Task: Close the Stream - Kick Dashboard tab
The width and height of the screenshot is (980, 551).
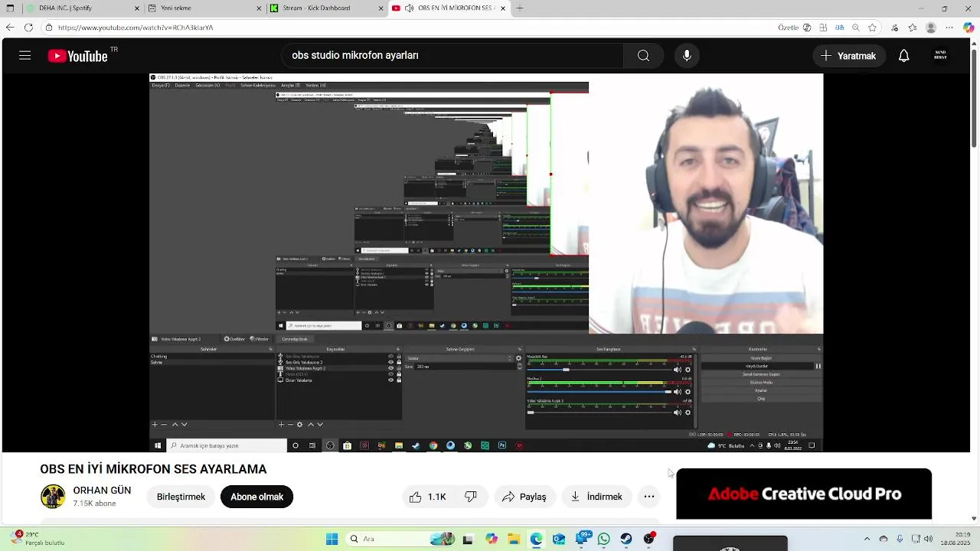Action: [381, 8]
